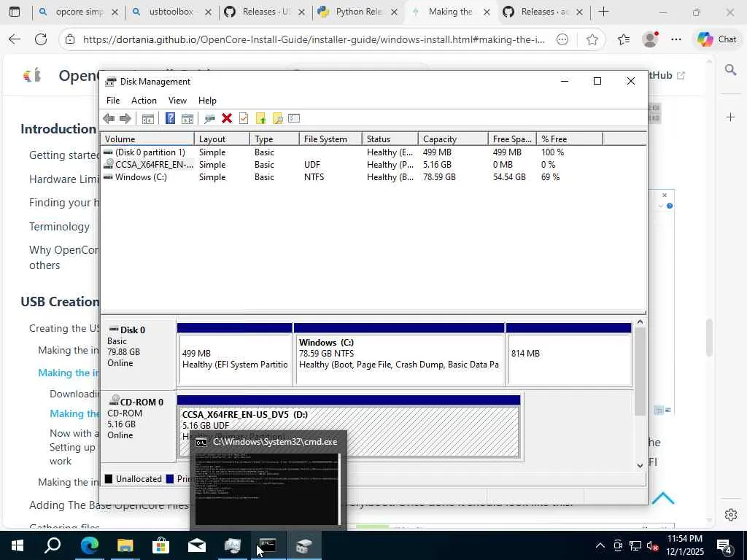The height and width of the screenshot is (560, 747).
Task: Click the back-to-top chevron on webpage
Action: pyautogui.click(x=662, y=499)
